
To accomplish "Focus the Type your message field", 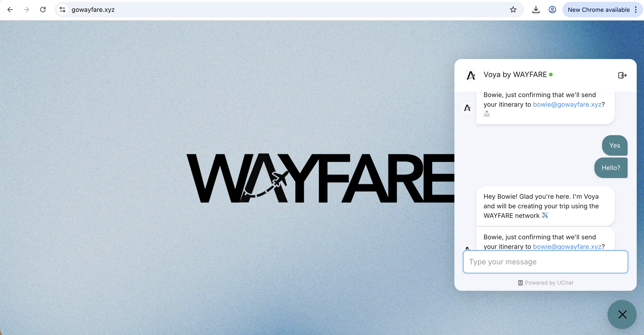I will [x=545, y=262].
